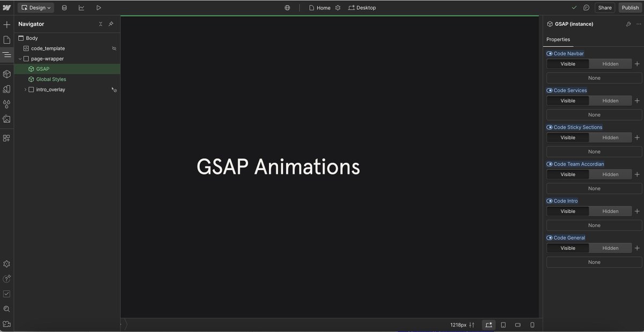Image resolution: width=644 pixels, height=332 pixels.
Task: Open the Help icon
Action: (x=7, y=279)
